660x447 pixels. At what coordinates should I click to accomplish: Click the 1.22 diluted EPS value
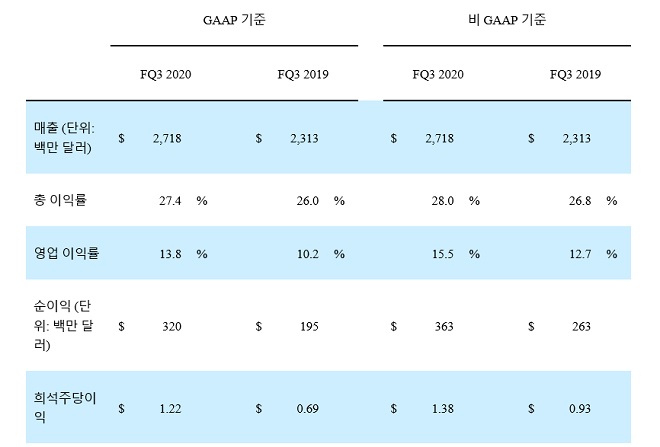pos(170,408)
